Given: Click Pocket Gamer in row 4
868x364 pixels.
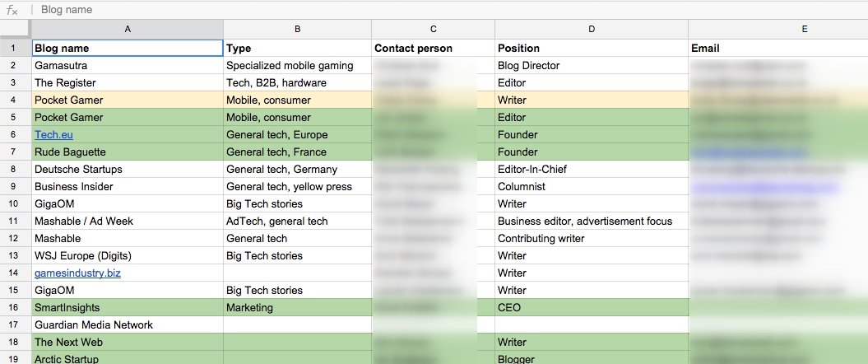Looking at the screenshot, I should 128,100.
